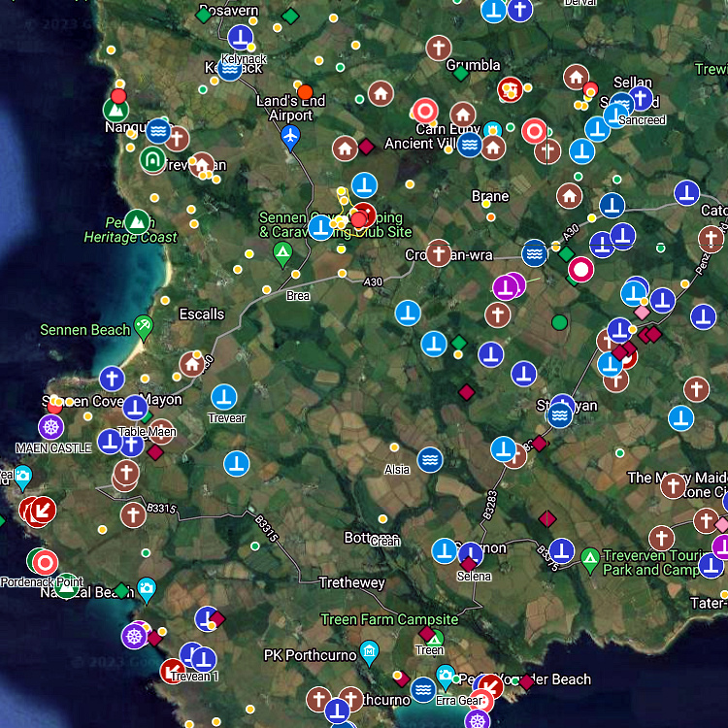Click the brown cross marker at Crows-an-wra
The image size is (728, 728).
[439, 253]
